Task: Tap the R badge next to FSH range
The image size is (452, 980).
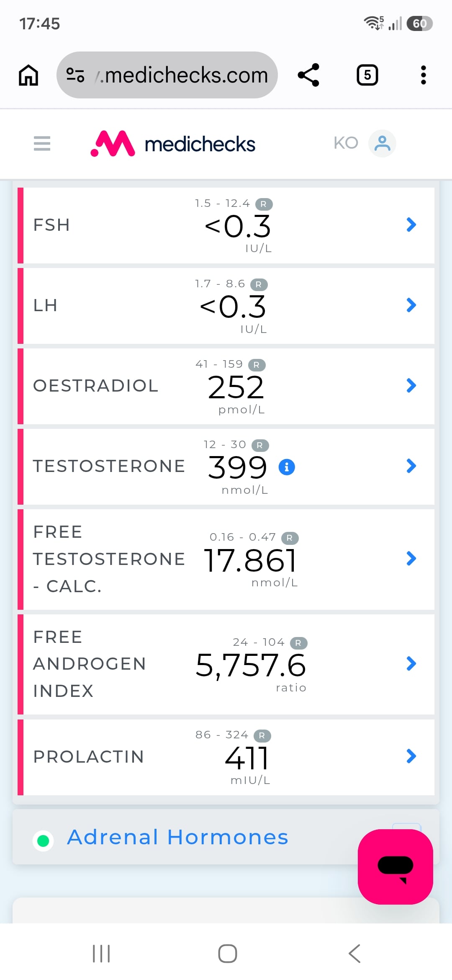Action: pos(264,204)
